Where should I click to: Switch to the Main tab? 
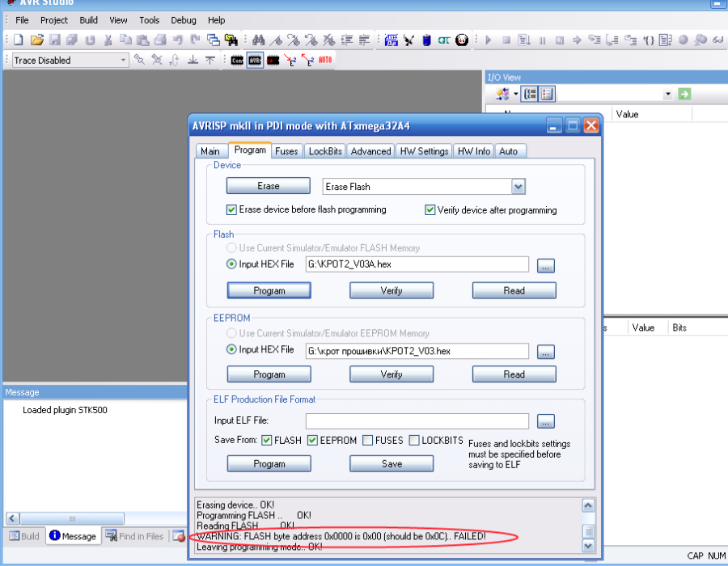pos(210,151)
